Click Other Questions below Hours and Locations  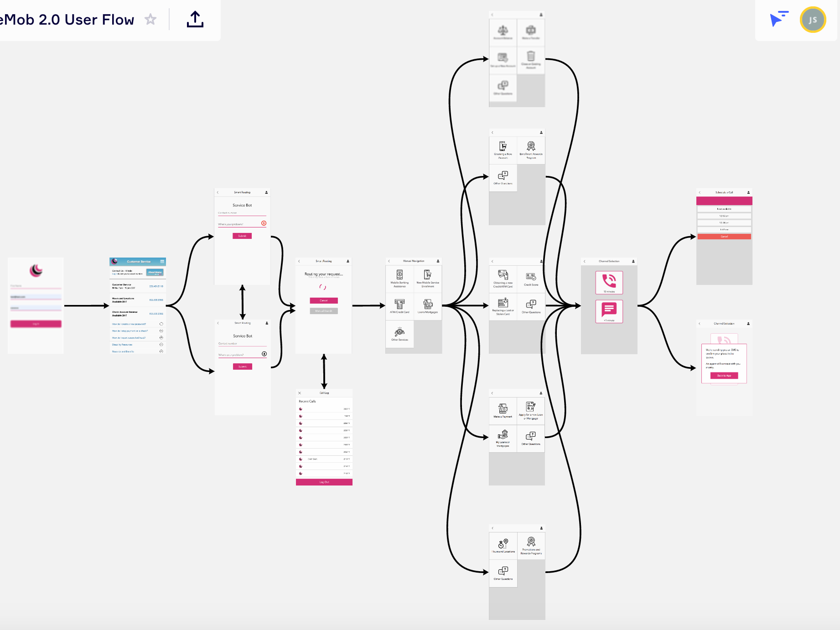click(503, 573)
